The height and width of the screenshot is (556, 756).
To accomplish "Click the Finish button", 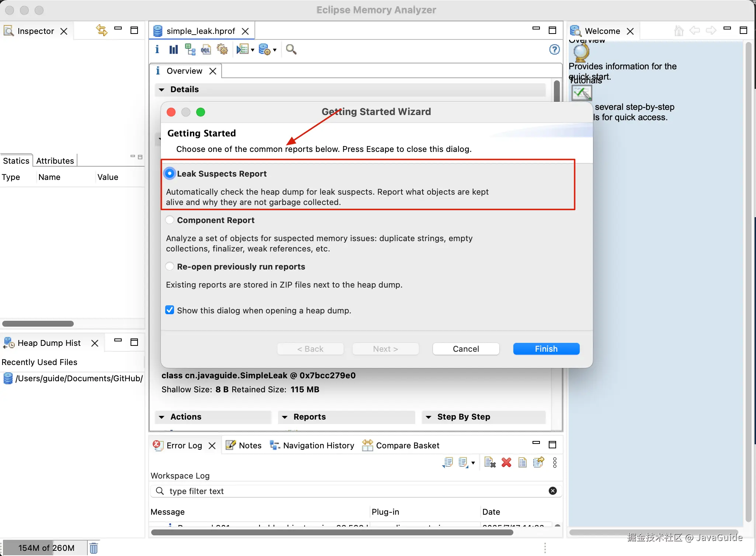I will tap(546, 349).
